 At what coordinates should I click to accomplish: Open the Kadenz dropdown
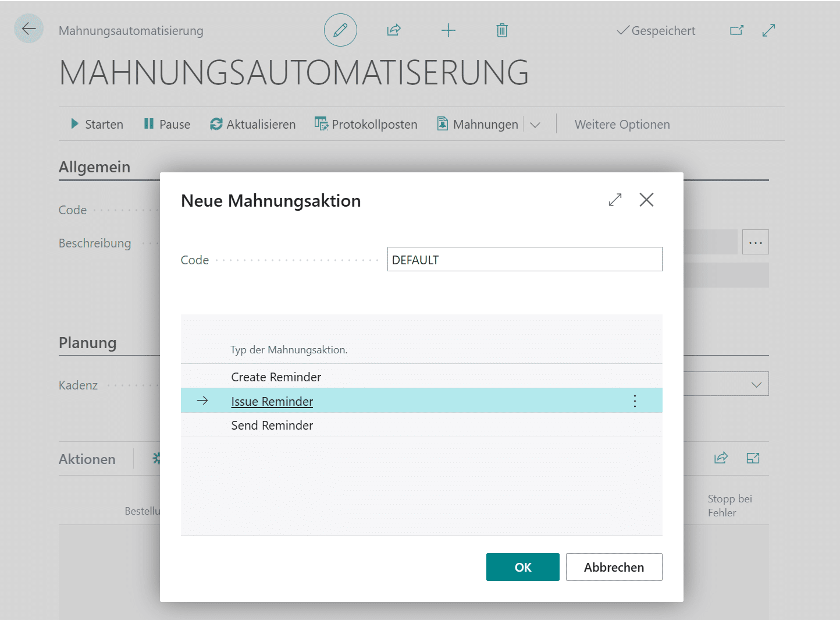756,384
